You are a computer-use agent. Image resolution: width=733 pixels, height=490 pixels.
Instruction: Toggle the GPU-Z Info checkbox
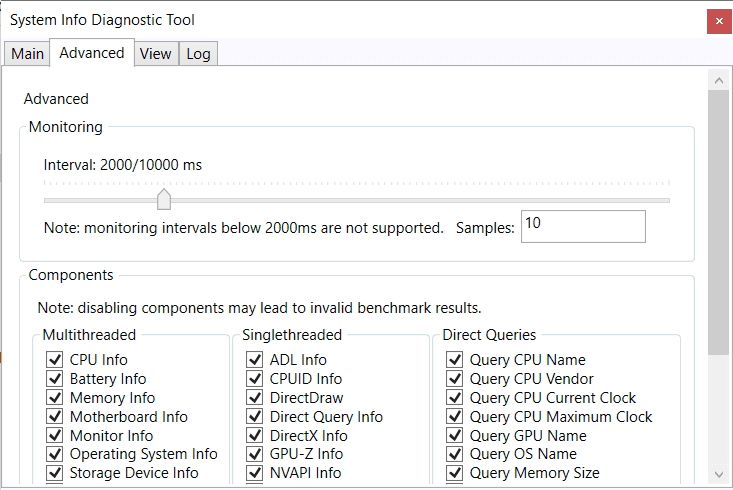[254, 455]
